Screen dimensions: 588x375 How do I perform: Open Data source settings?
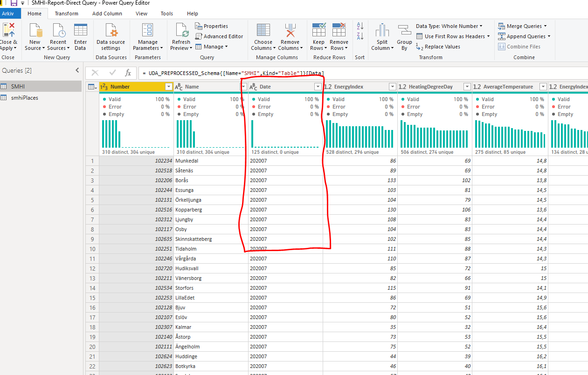click(x=111, y=37)
